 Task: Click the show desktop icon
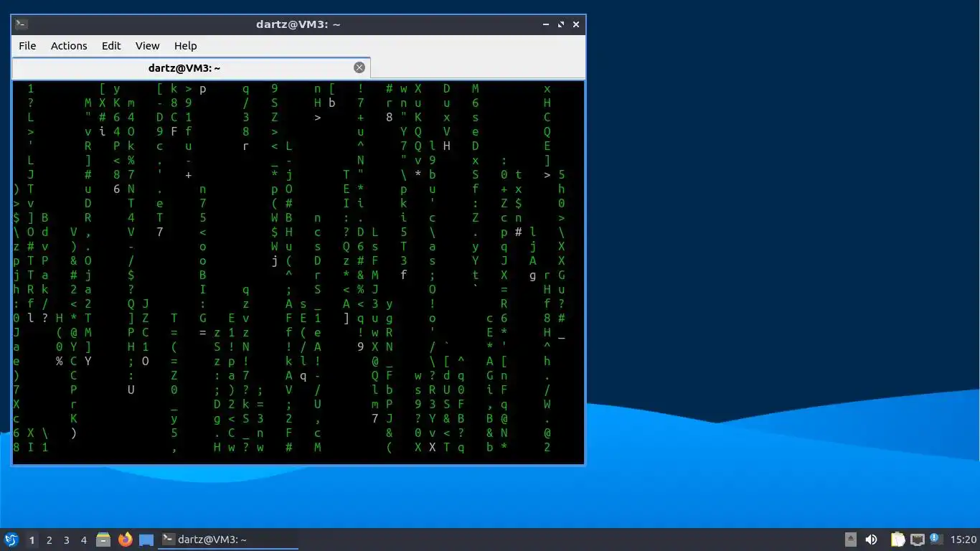[x=146, y=540]
